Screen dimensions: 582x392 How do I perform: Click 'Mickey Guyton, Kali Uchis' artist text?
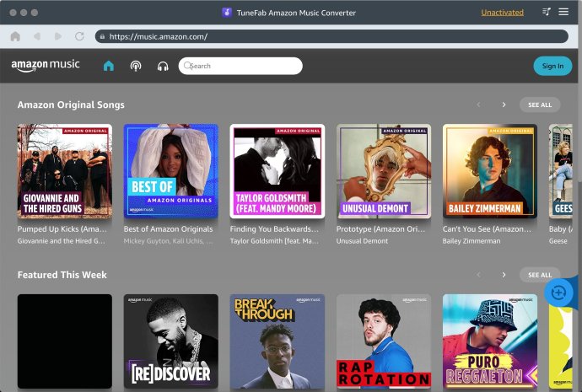[x=169, y=241]
